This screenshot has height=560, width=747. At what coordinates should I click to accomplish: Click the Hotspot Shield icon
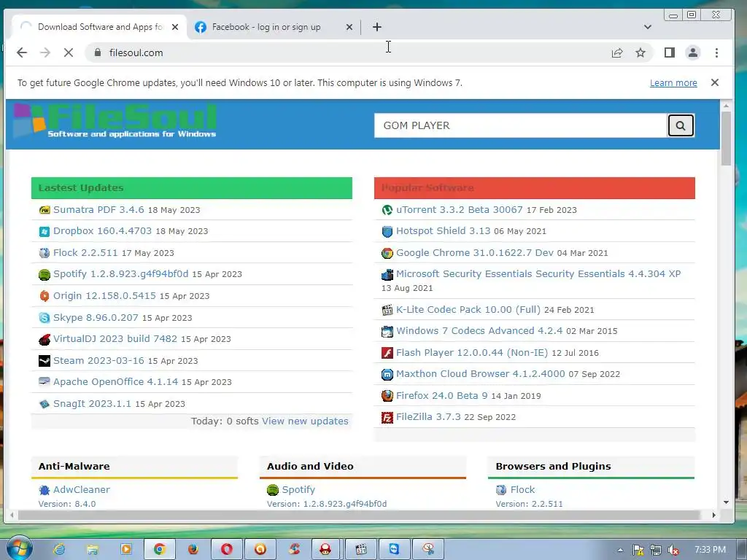tap(387, 231)
